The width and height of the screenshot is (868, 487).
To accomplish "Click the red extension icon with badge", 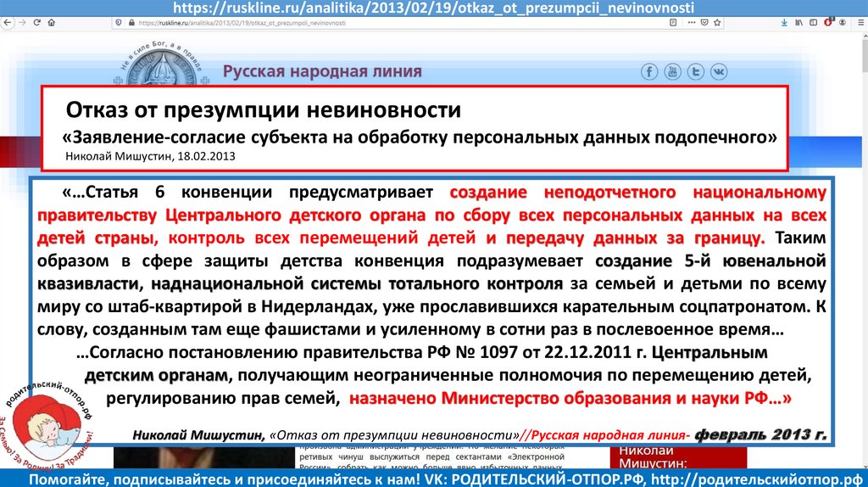I will pos(828,23).
